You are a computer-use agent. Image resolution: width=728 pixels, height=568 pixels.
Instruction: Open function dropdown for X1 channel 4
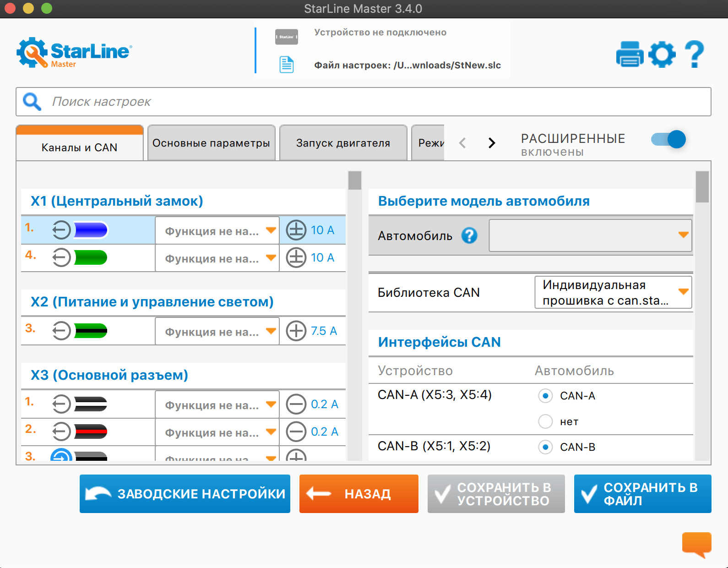coord(217,258)
